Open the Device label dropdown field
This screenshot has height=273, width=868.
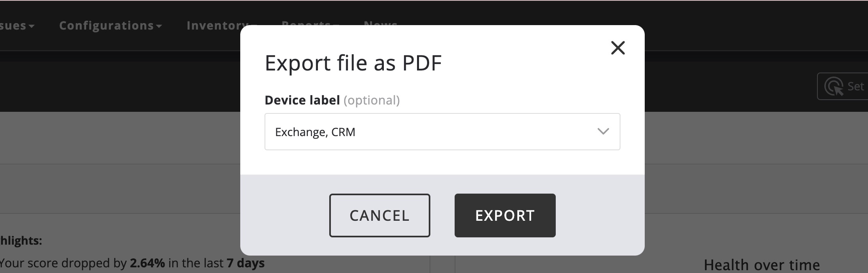(x=442, y=132)
